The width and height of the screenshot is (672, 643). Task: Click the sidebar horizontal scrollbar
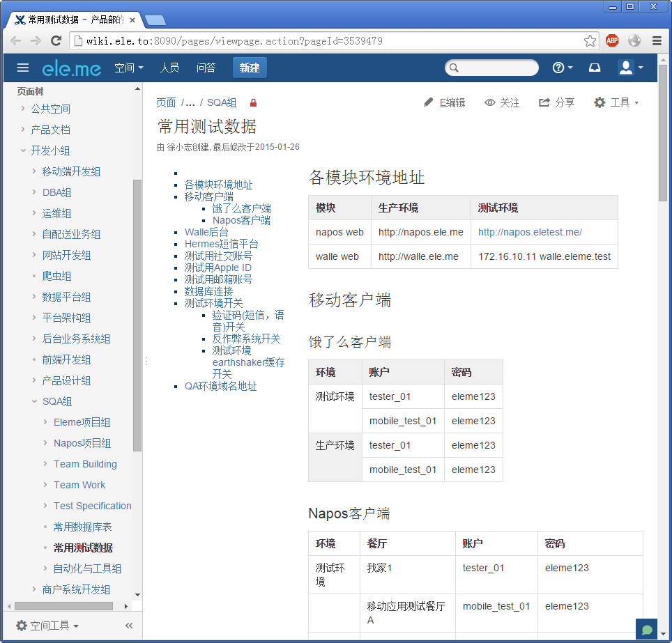pos(63,606)
